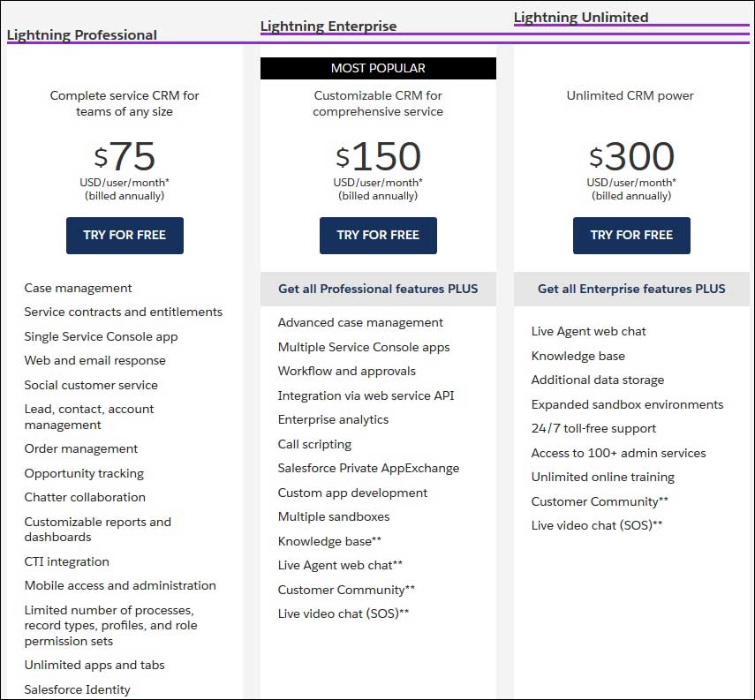Click the $300 price
This screenshot has width=755, height=700.
pyautogui.click(x=631, y=157)
